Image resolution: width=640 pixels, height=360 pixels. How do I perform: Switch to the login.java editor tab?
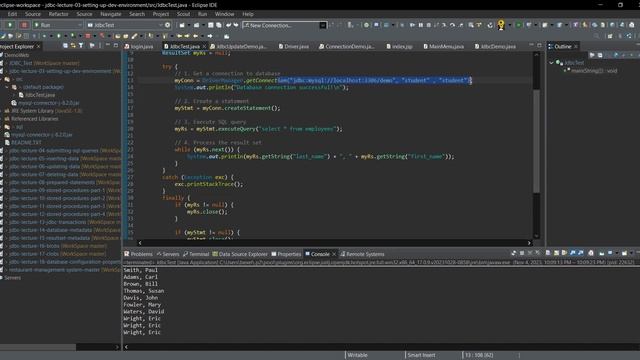139,47
